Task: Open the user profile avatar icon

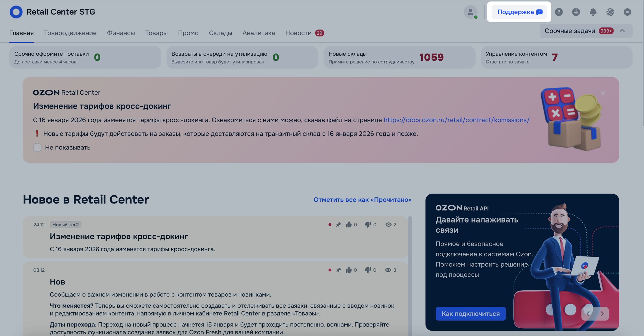Action: click(470, 12)
